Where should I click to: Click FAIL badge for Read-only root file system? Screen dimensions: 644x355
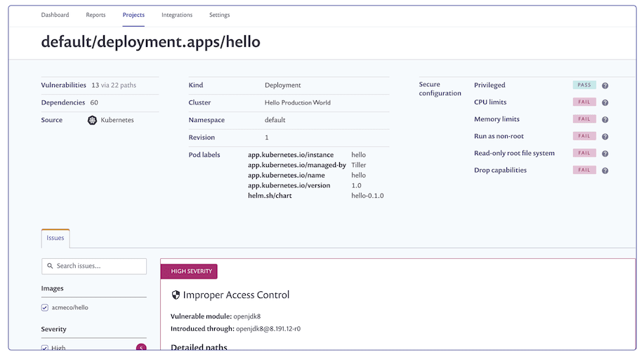(x=584, y=153)
